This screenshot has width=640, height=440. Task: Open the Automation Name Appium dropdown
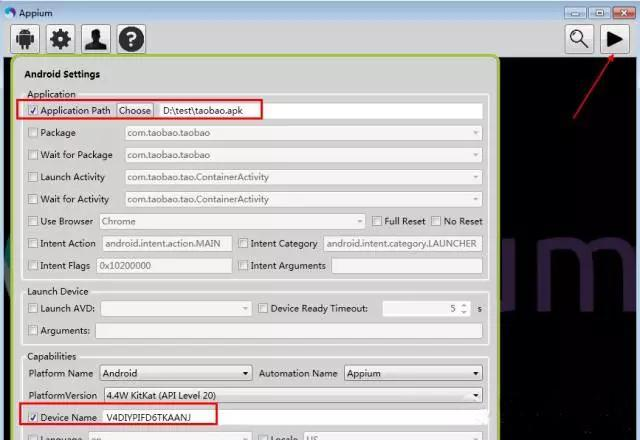(413, 373)
